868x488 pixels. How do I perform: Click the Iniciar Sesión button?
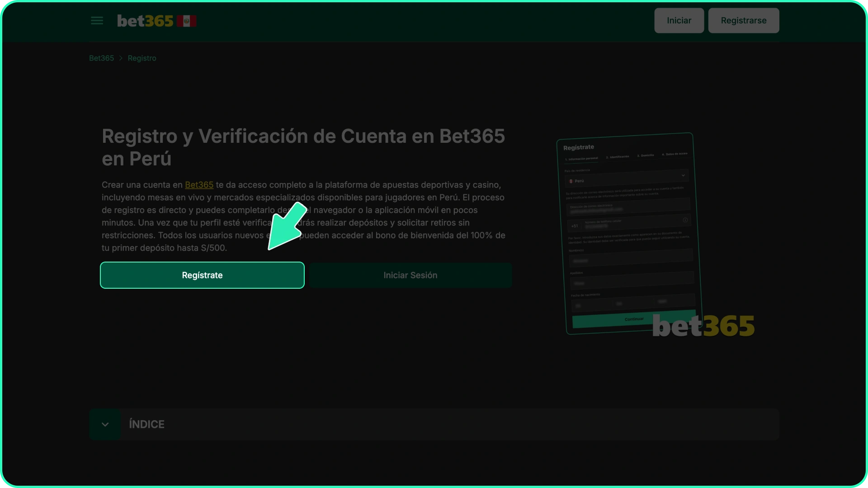click(410, 275)
